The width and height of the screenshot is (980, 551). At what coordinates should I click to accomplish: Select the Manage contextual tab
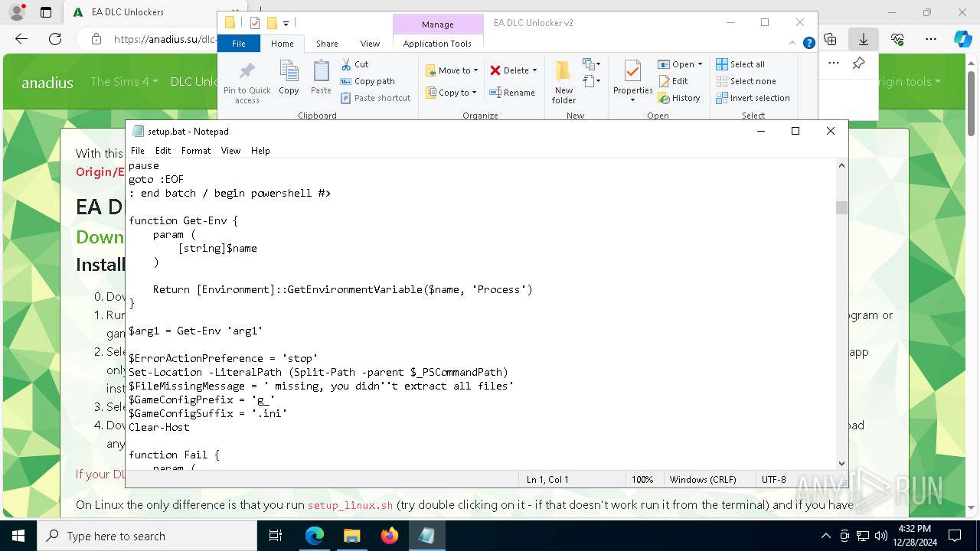438,24
